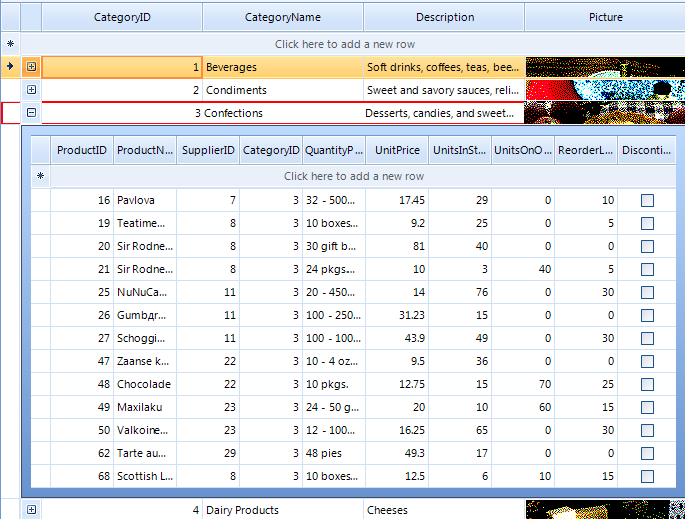685x519 pixels.
Task: Open the Dairy Products picture thumbnail
Action: pos(605,509)
